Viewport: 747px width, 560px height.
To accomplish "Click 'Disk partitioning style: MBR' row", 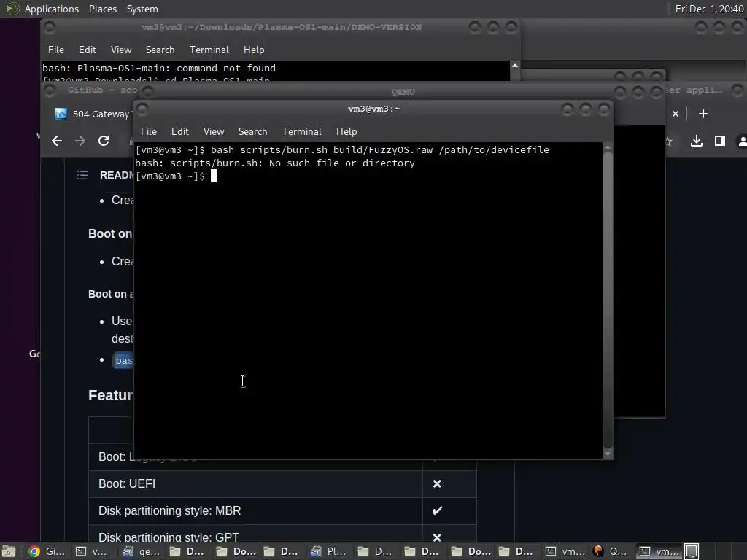I will [282, 511].
